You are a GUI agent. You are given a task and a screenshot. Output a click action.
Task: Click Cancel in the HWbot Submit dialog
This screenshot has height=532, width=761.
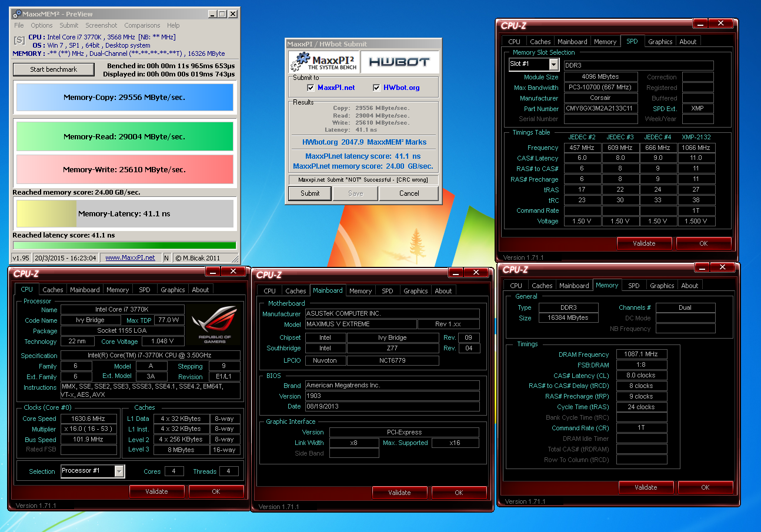coord(409,193)
